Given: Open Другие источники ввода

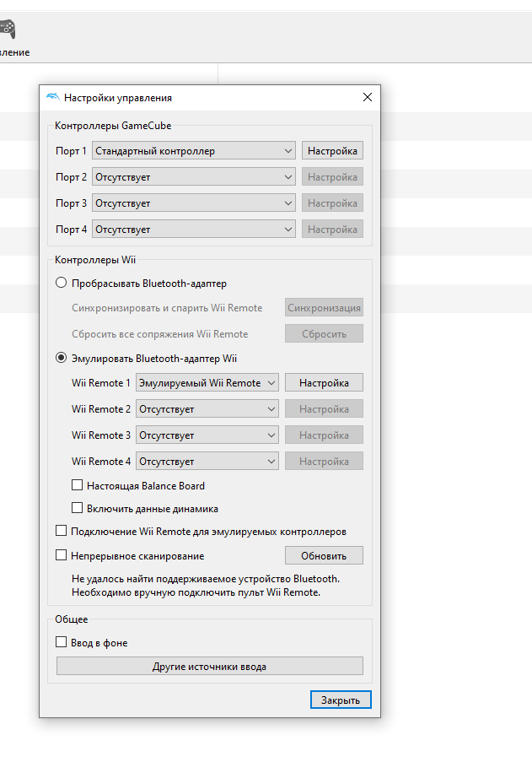Looking at the screenshot, I should click(x=210, y=667).
